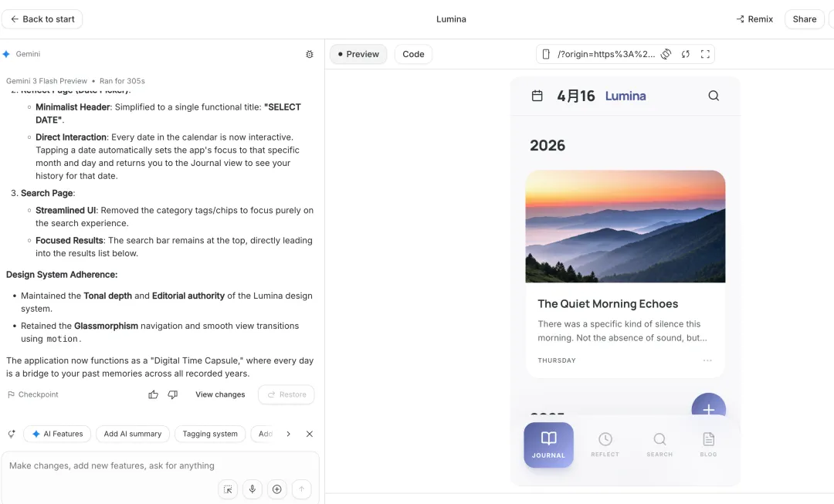The image size is (834, 504).
Task: Expand more suggestion chips with the arrow
Action: (288, 434)
